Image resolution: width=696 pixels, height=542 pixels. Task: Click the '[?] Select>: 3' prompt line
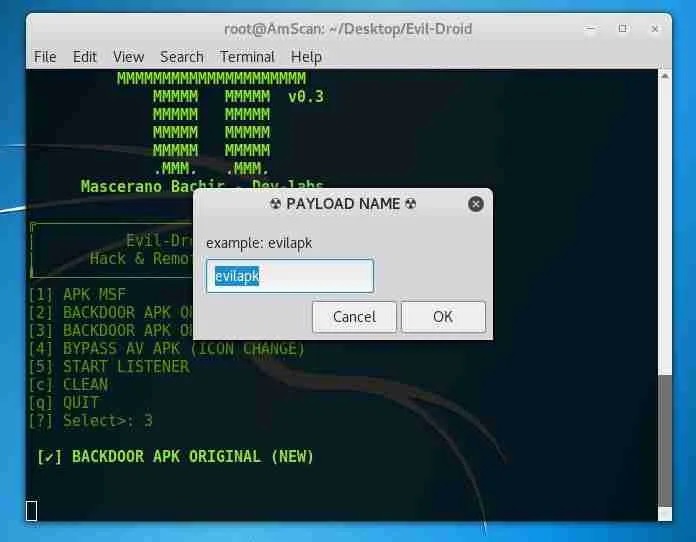pos(91,420)
